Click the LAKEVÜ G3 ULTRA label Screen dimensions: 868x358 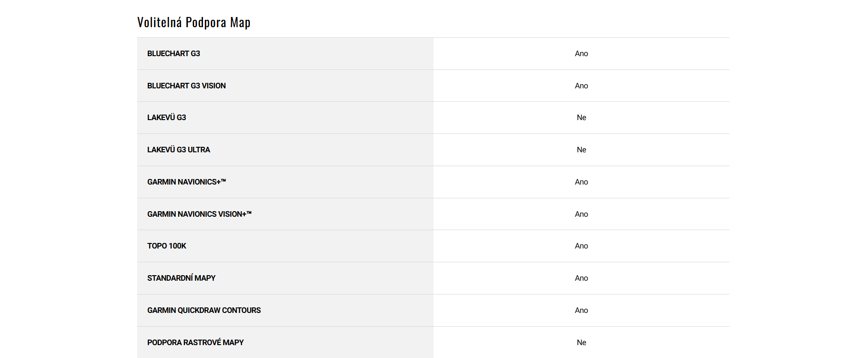(x=179, y=150)
